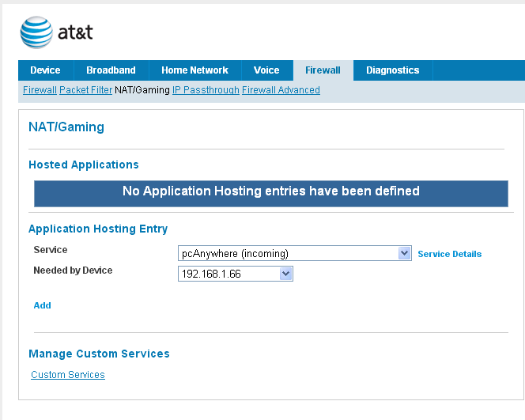Go to the Home Network tab

[x=195, y=70]
